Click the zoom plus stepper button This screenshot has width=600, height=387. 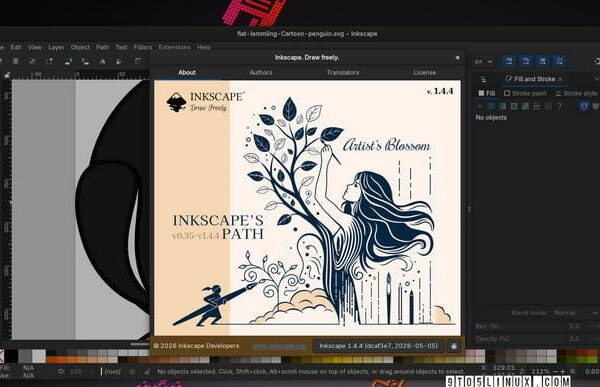(x=562, y=372)
